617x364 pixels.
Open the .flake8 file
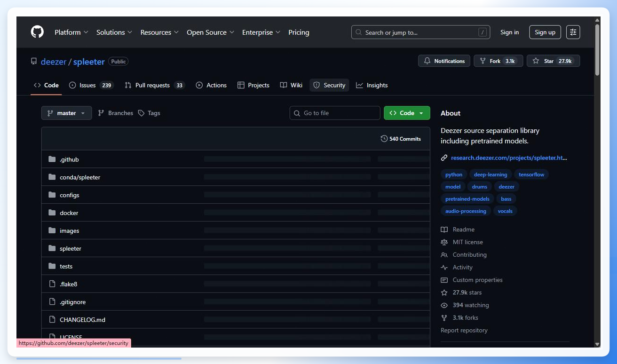(x=69, y=284)
